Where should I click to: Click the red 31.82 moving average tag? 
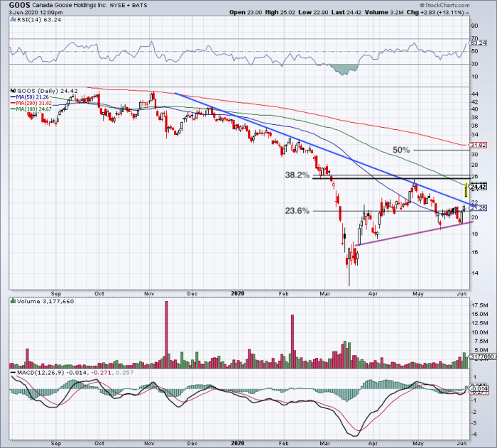point(478,145)
